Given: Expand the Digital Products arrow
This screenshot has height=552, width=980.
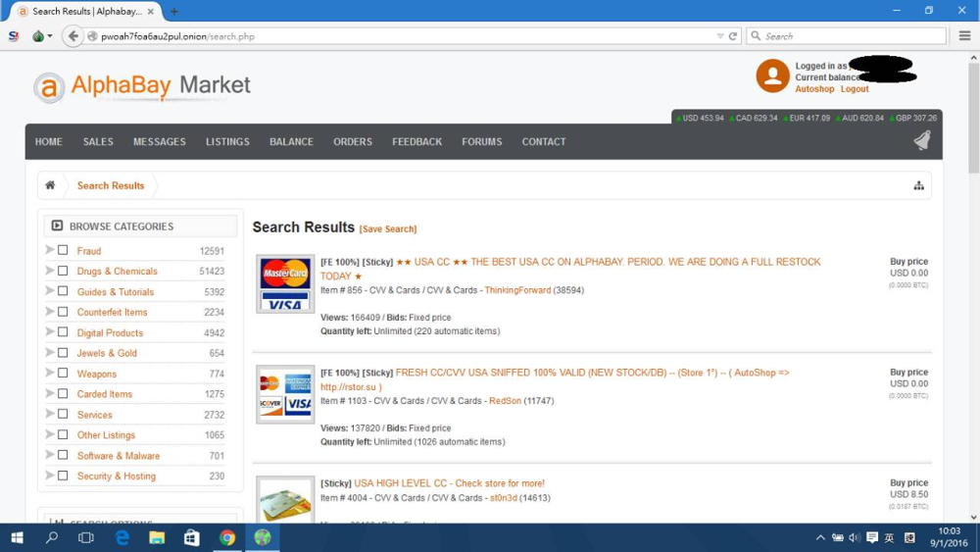Looking at the screenshot, I should [x=49, y=332].
